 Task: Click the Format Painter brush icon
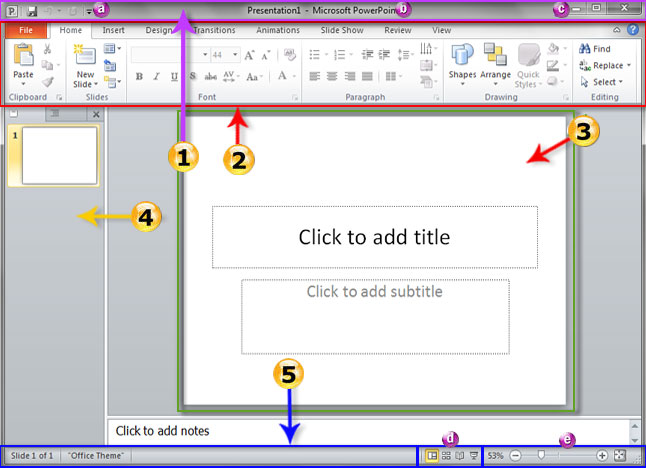48,82
